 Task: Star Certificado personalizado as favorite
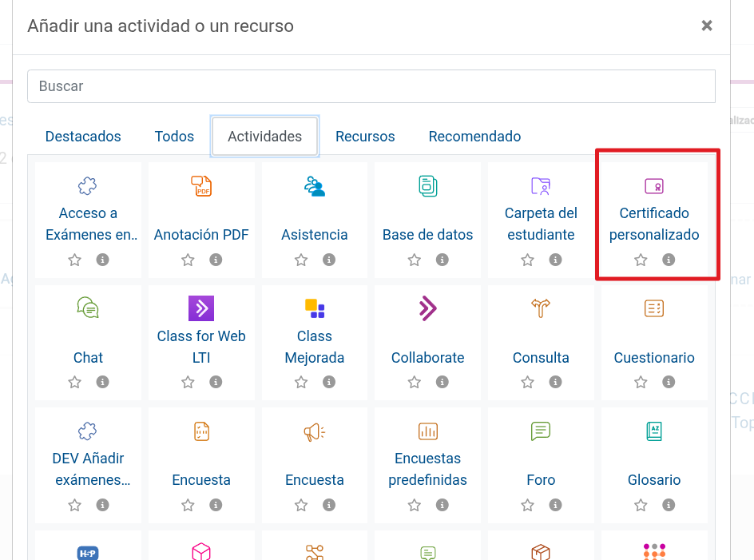click(x=641, y=260)
